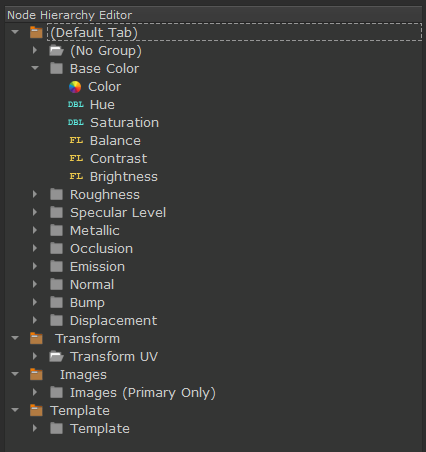Select the Metallic group label
The width and height of the screenshot is (426, 452).
[95, 231]
